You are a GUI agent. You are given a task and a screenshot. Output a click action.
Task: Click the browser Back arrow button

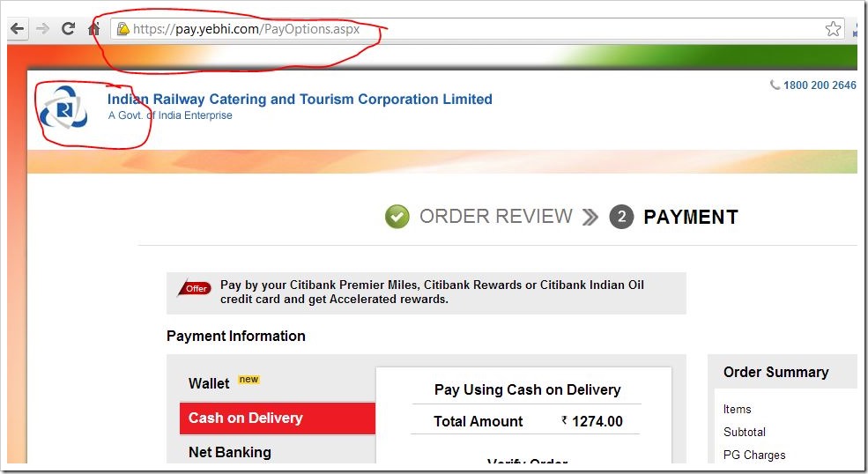point(17,29)
